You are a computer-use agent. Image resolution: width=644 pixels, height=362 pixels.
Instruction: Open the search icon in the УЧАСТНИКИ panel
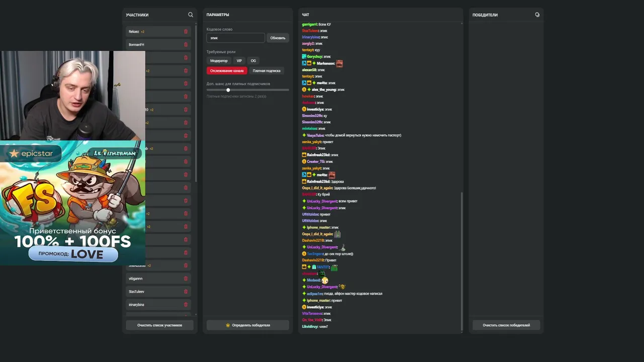tap(191, 15)
